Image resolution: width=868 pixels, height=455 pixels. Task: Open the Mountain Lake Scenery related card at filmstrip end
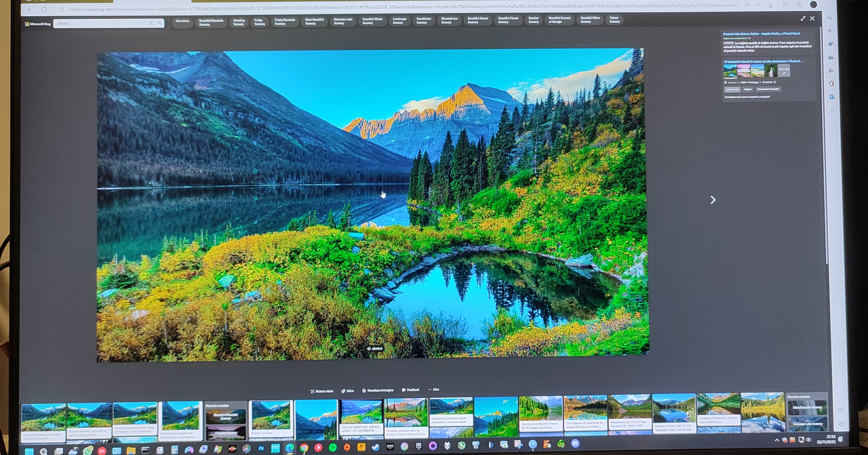click(808, 424)
